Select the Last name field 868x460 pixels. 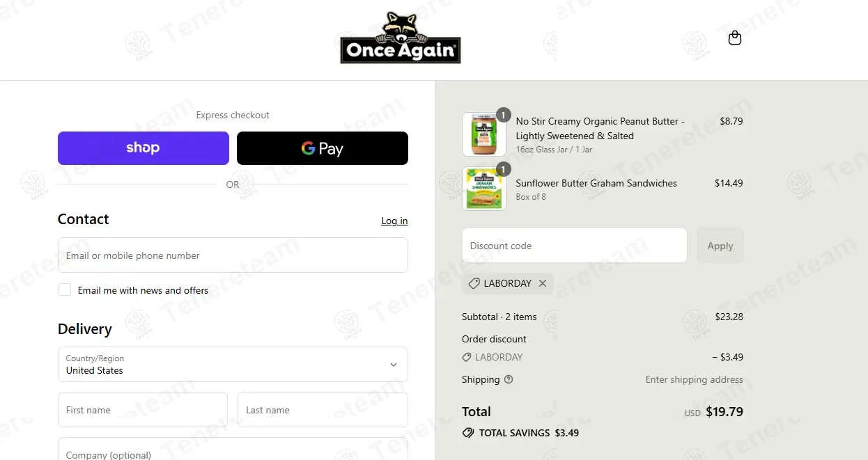click(x=323, y=410)
